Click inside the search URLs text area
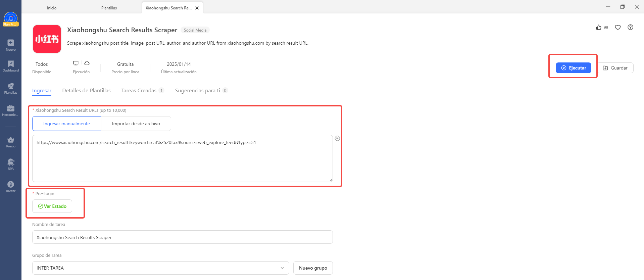 click(182, 158)
